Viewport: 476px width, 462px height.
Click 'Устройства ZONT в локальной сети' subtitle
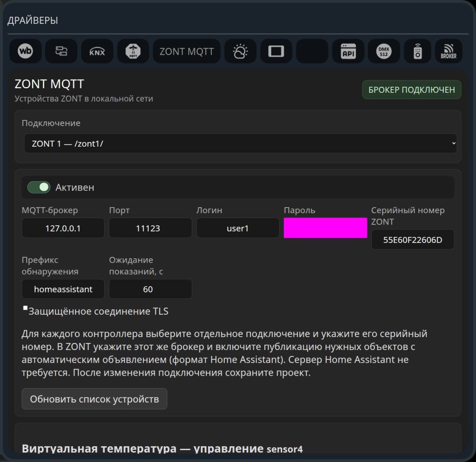point(84,99)
